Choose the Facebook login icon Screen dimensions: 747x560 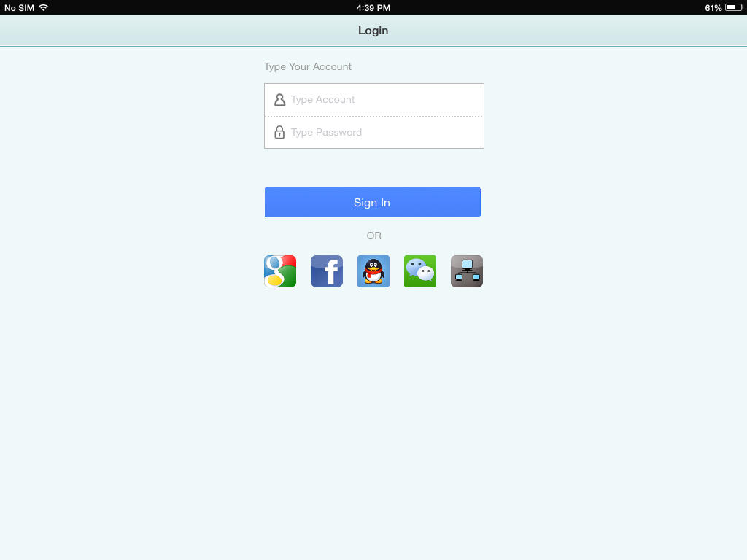(327, 271)
